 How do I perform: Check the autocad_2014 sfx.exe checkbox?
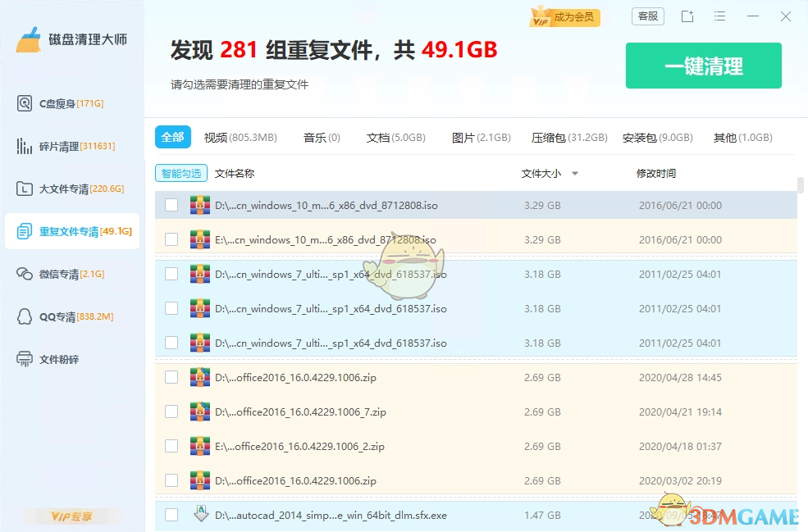pos(171,515)
